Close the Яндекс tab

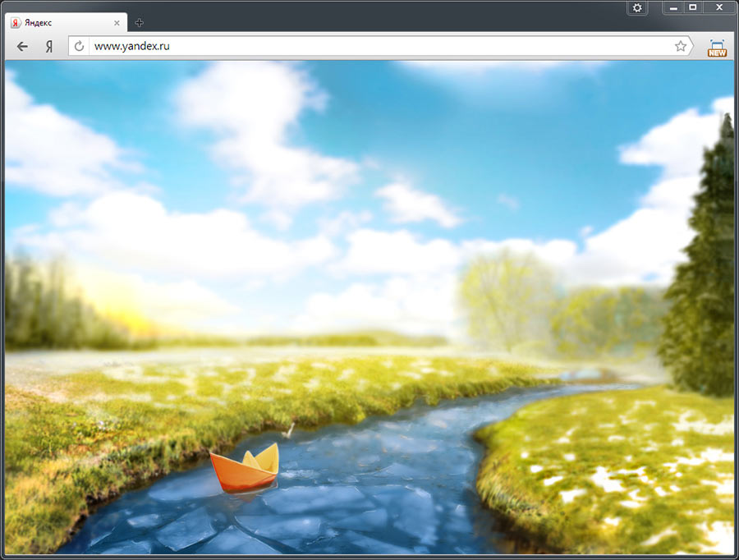117,23
